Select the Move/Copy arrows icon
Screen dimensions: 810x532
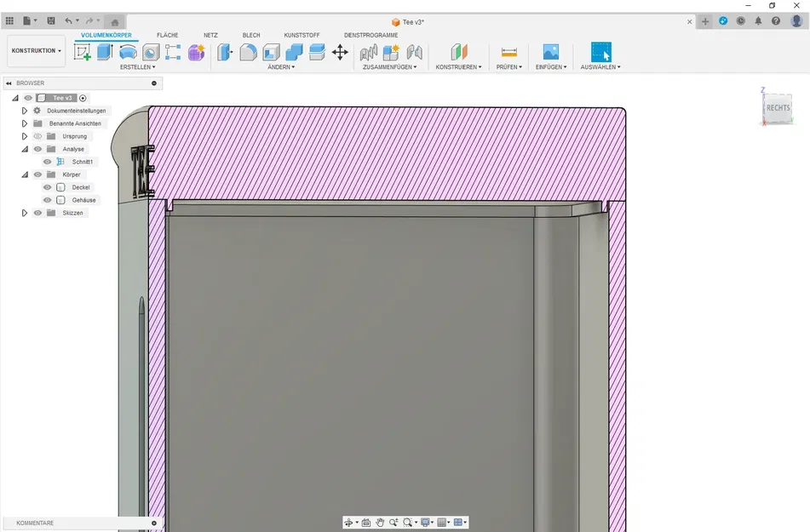click(x=340, y=52)
